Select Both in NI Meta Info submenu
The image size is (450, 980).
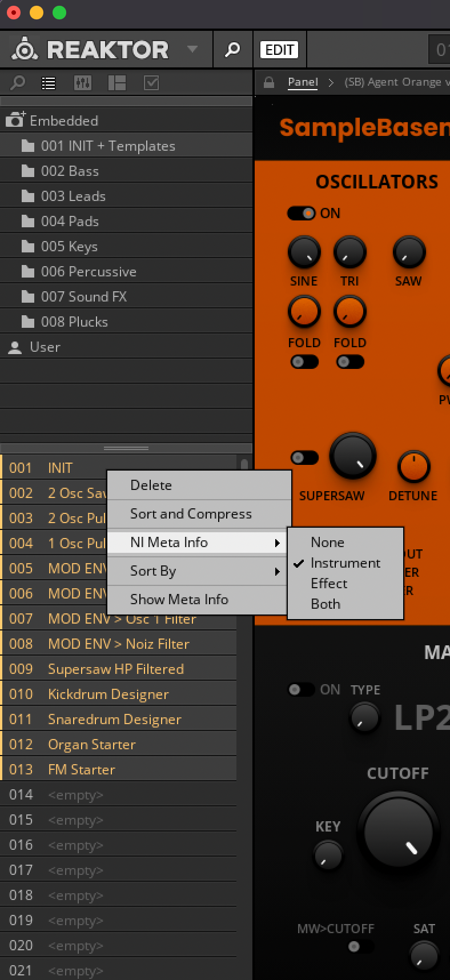click(x=345, y=604)
